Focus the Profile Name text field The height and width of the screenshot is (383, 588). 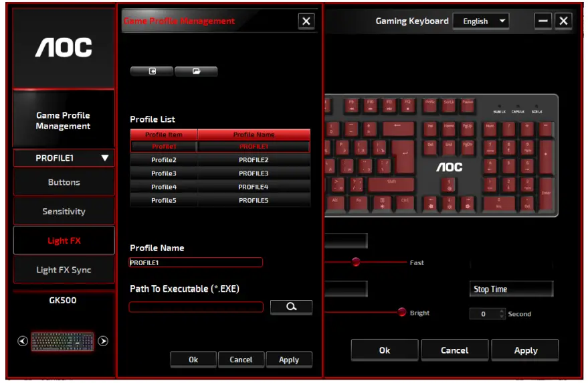click(195, 262)
